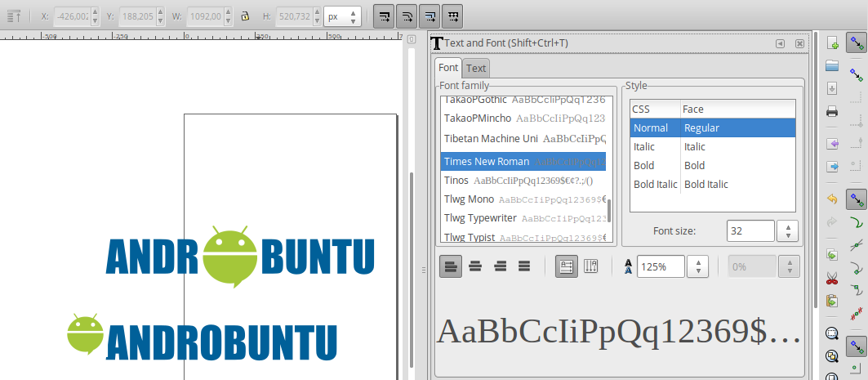Print the document with the printer icon
The width and height of the screenshot is (868, 380).
pyautogui.click(x=832, y=111)
